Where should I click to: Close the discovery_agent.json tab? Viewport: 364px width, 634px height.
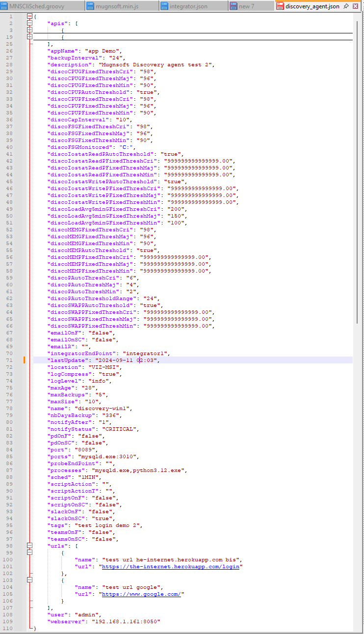[356, 6]
